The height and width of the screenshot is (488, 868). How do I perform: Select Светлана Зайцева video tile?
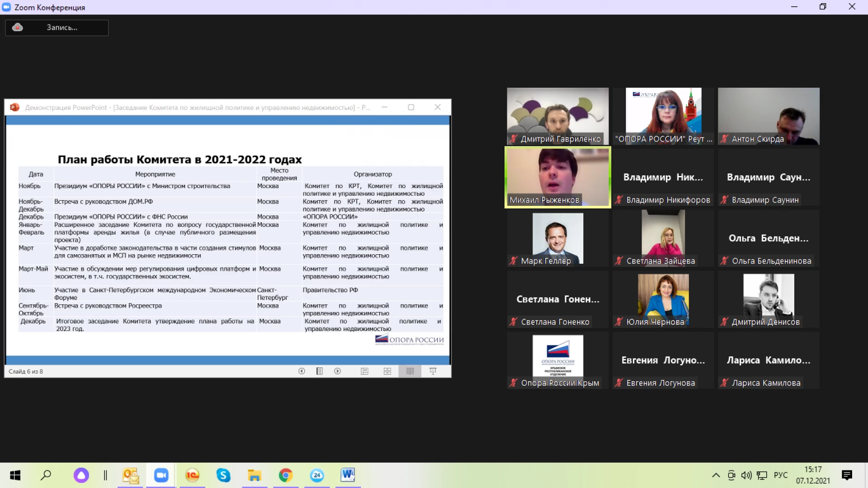[663, 238]
